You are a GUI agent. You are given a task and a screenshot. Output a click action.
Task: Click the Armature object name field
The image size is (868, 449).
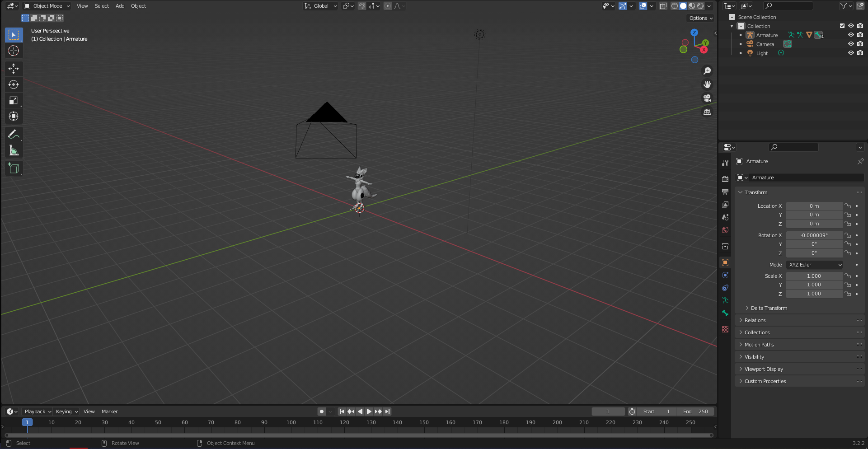(x=807, y=178)
